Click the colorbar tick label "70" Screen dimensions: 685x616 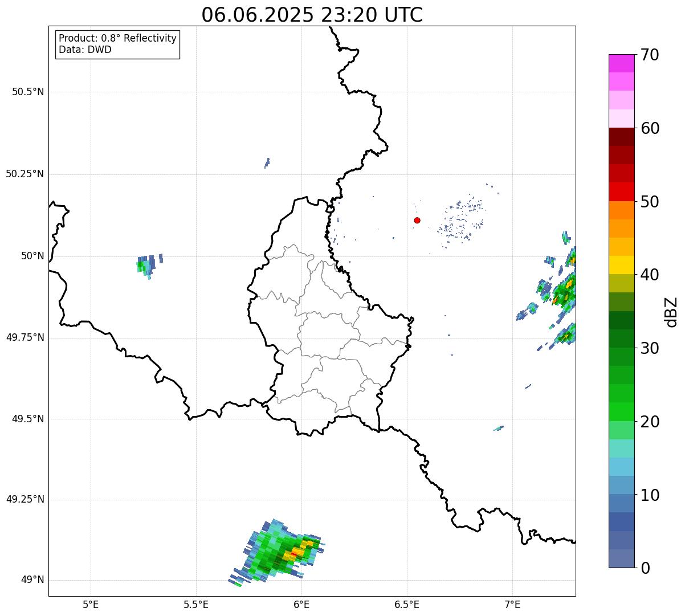[649, 55]
